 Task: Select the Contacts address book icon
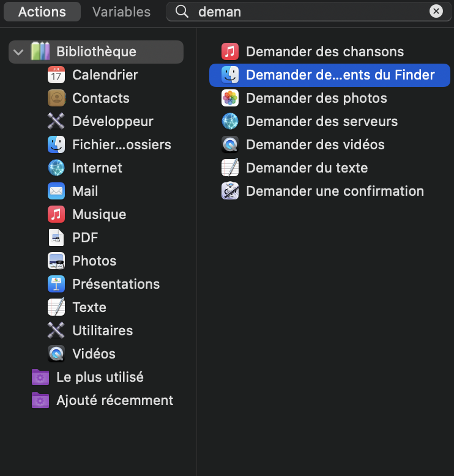point(56,99)
